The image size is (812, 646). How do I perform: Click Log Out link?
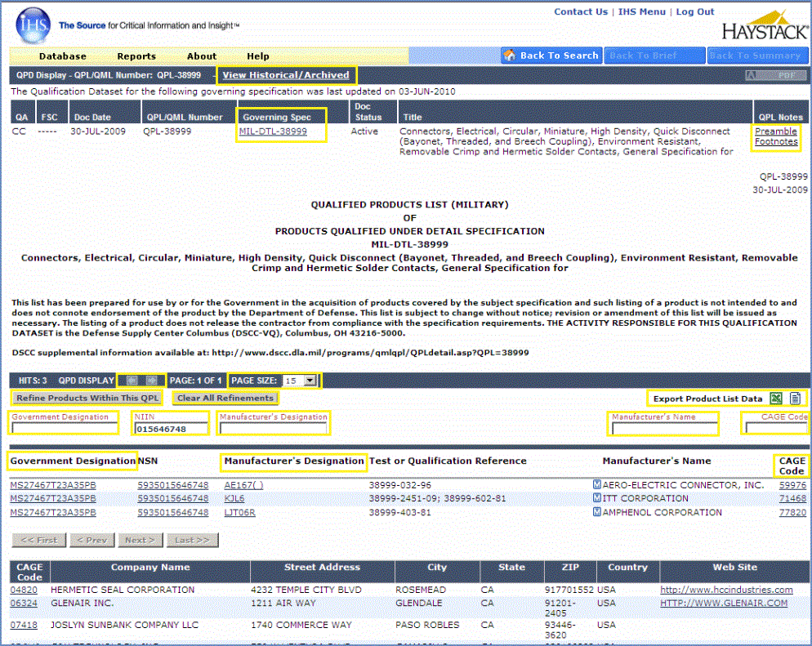click(x=695, y=11)
